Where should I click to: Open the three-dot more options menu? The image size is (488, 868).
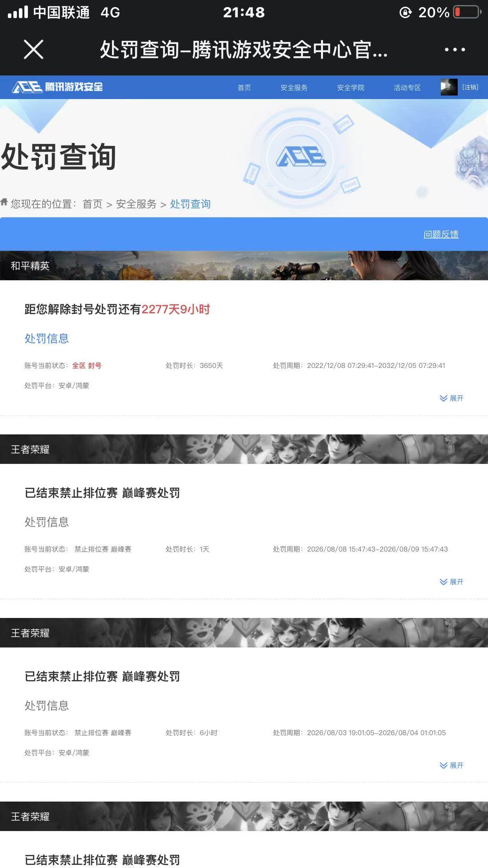(x=455, y=50)
